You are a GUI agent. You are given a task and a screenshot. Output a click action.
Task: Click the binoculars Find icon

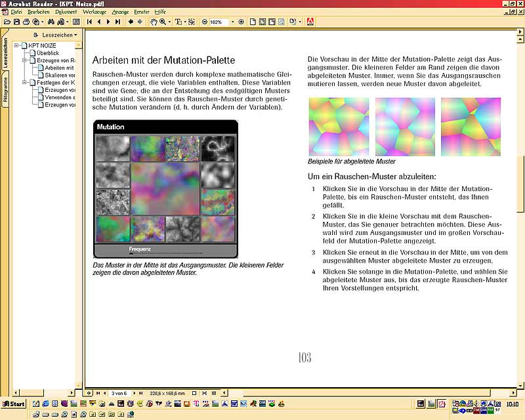tap(49, 22)
